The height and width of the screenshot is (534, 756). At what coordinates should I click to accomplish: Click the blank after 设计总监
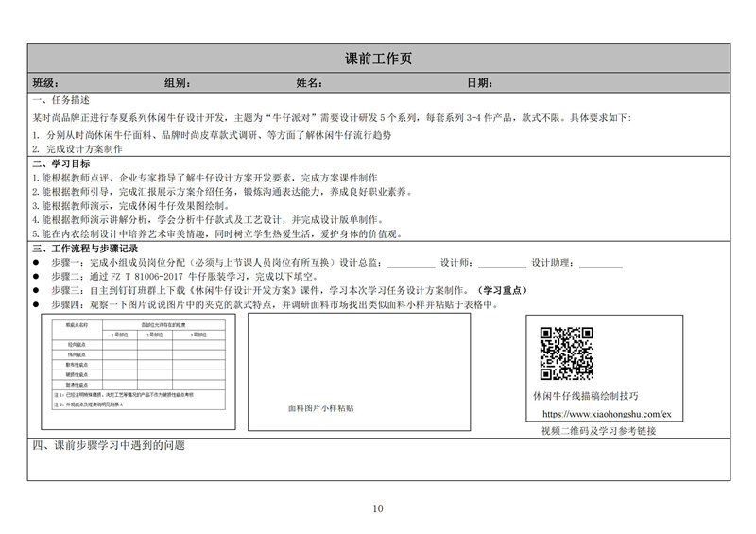[x=411, y=264]
